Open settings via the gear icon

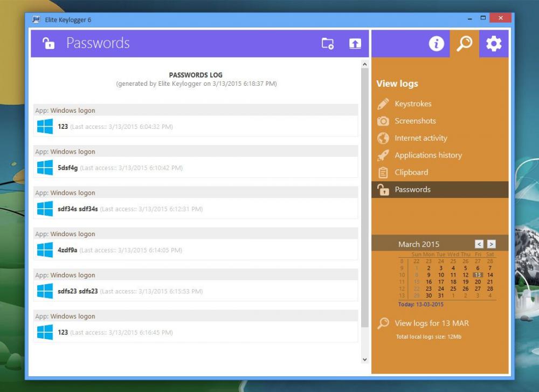(494, 44)
